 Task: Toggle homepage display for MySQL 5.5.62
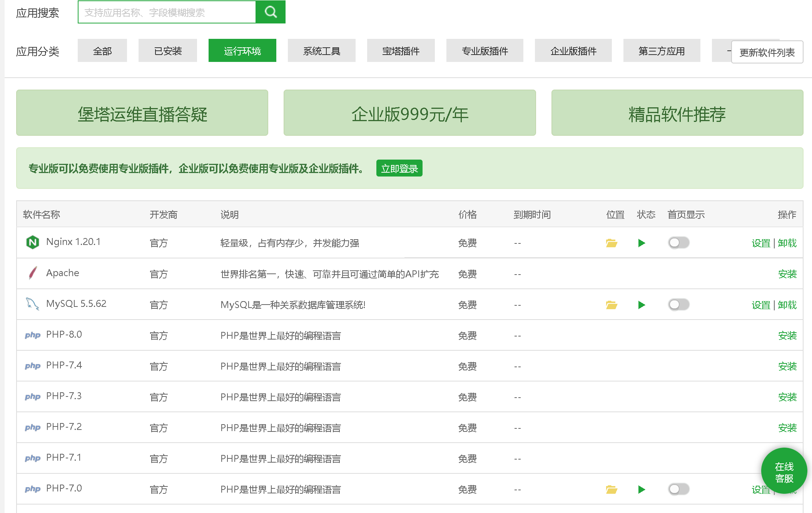point(678,305)
